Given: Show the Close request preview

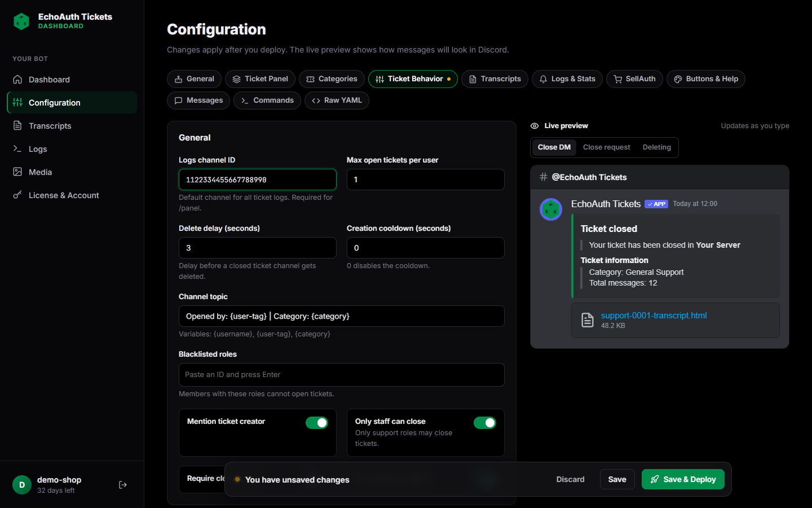Looking at the screenshot, I should tap(607, 147).
